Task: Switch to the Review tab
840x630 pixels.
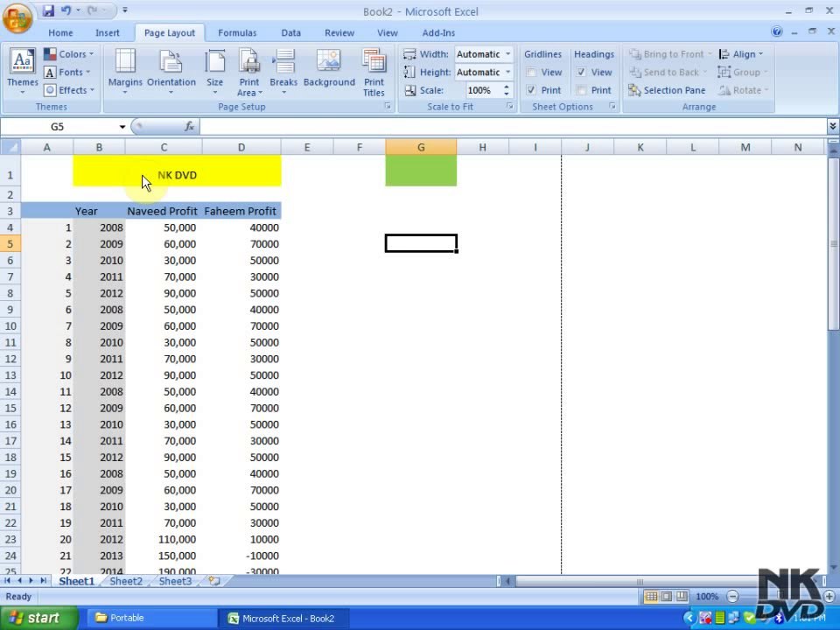Action: point(339,32)
